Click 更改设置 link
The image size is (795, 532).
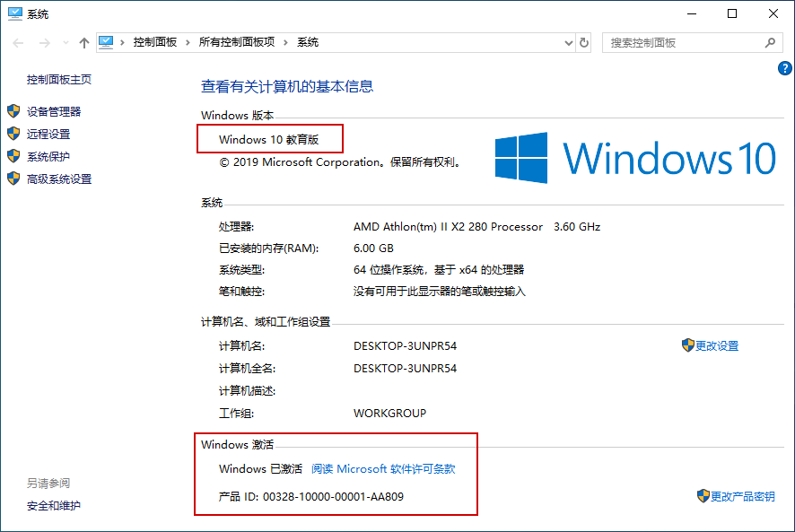tap(716, 346)
